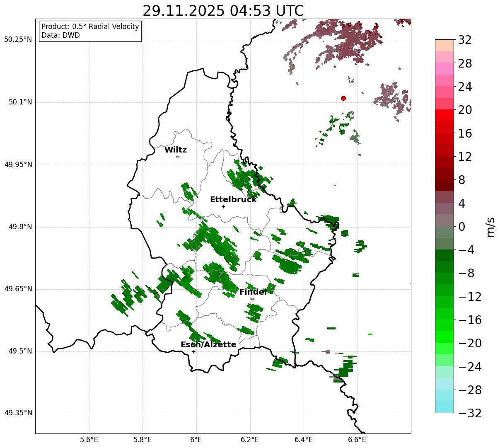This screenshot has width=500, height=448.
Task: Click the 20 colorbar tick label
Action: coord(465,110)
